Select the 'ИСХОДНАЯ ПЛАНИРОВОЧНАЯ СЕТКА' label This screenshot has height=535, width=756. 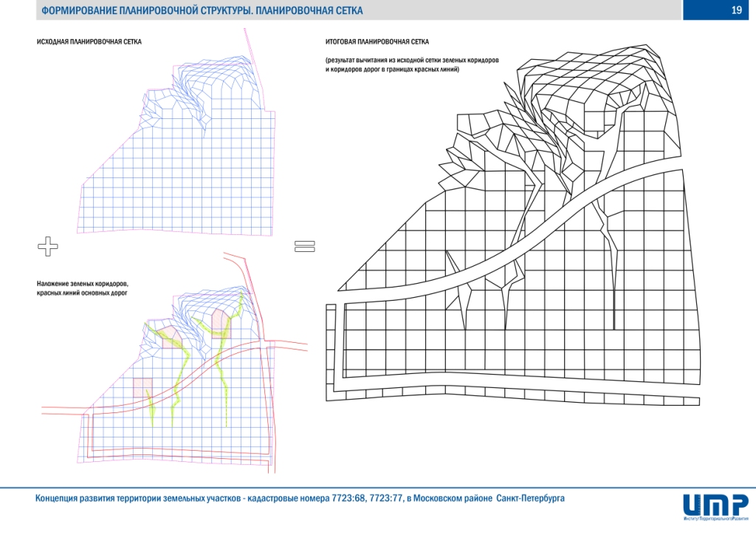[89, 42]
